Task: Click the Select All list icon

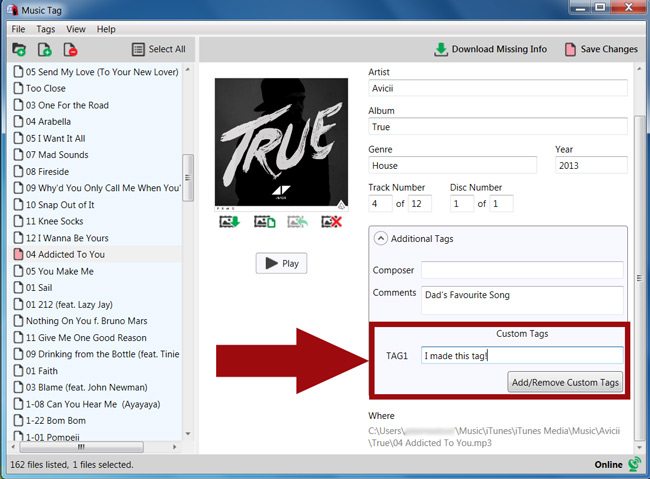Action: [138, 49]
